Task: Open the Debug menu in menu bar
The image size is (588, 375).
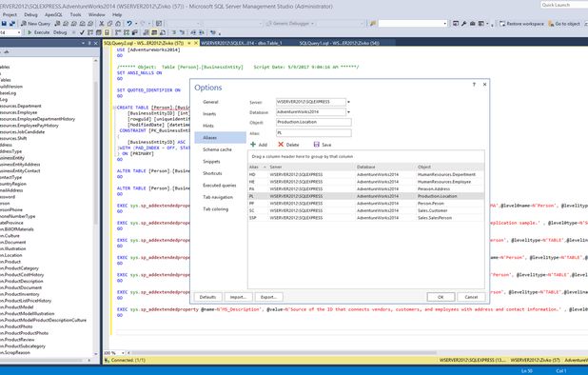Action: [x=30, y=14]
